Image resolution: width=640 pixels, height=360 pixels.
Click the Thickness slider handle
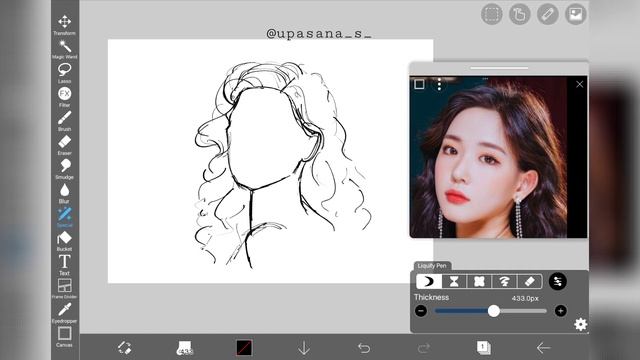click(494, 311)
